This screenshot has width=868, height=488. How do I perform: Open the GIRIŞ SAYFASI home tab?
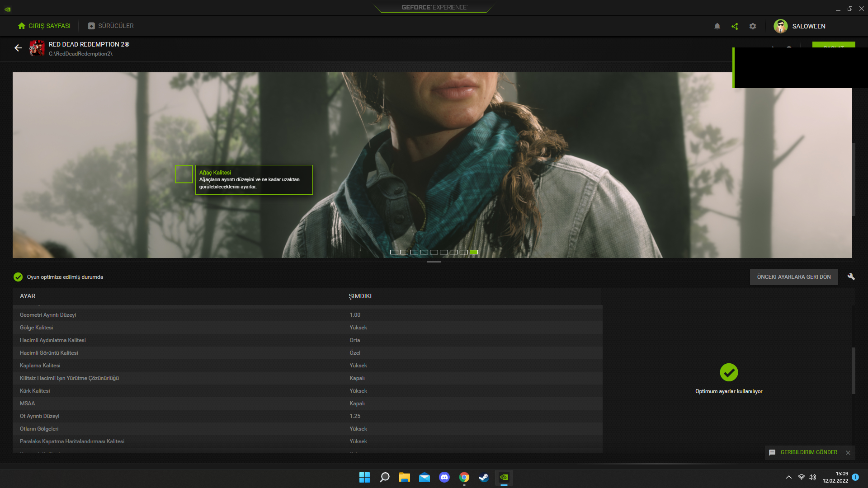coord(44,26)
